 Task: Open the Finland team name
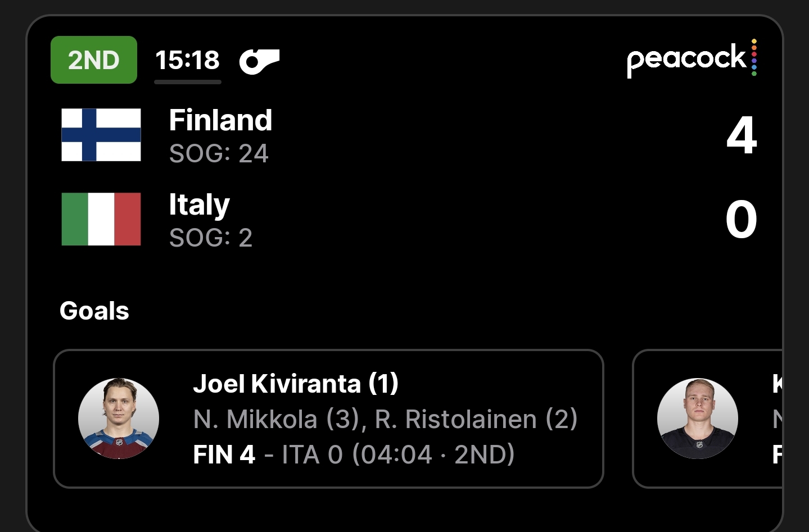point(220,120)
